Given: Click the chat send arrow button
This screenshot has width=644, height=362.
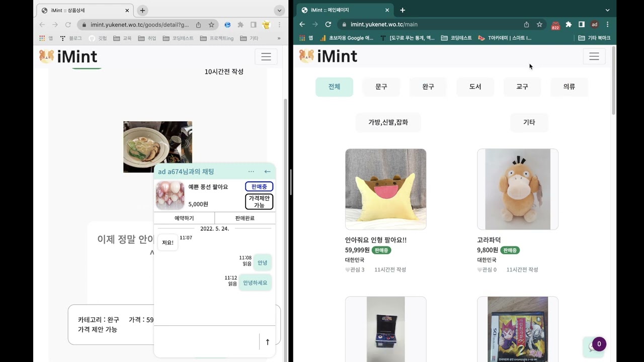Looking at the screenshot, I should click(267, 342).
